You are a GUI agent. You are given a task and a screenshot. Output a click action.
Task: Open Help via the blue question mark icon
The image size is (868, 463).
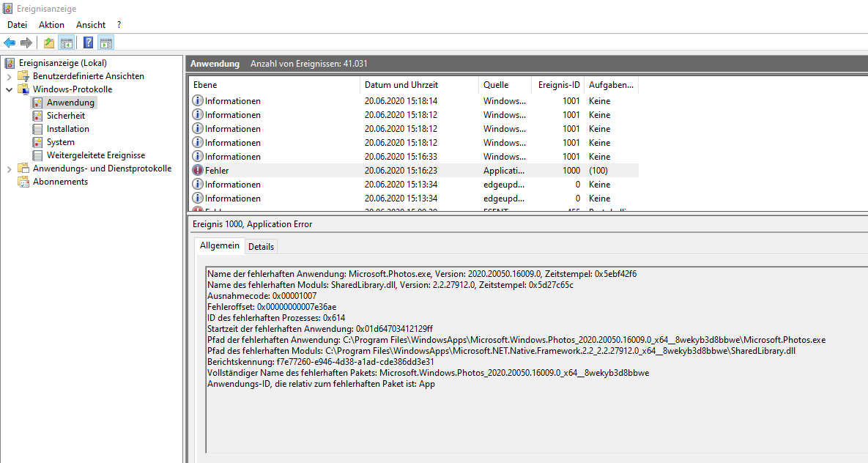[x=88, y=42]
